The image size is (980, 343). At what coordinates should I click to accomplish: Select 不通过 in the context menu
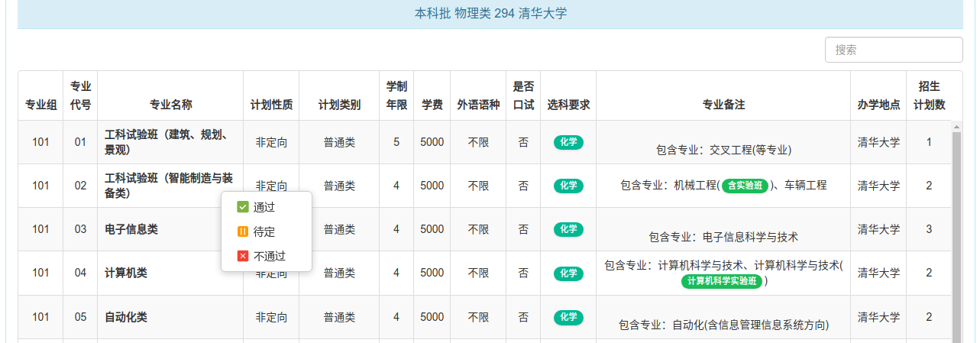[x=266, y=256]
